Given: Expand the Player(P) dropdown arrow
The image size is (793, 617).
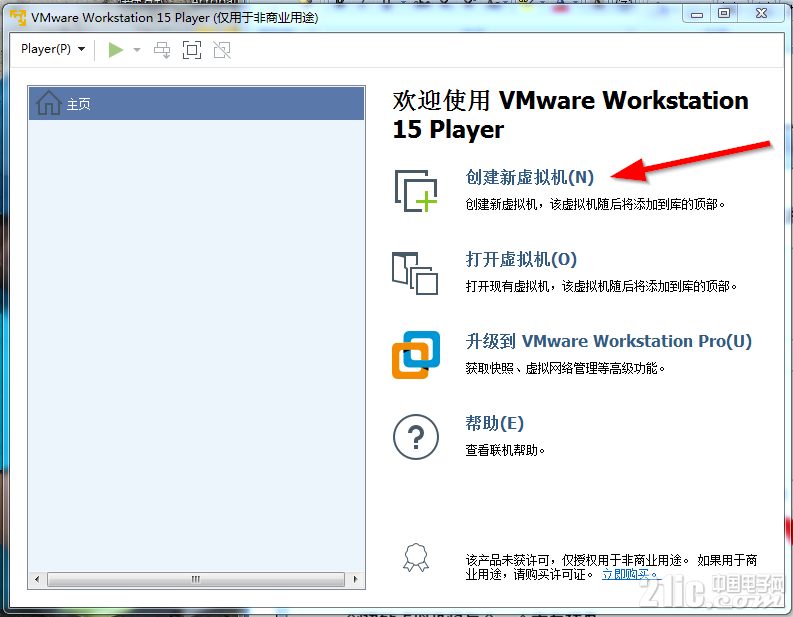Looking at the screenshot, I should (x=81, y=49).
